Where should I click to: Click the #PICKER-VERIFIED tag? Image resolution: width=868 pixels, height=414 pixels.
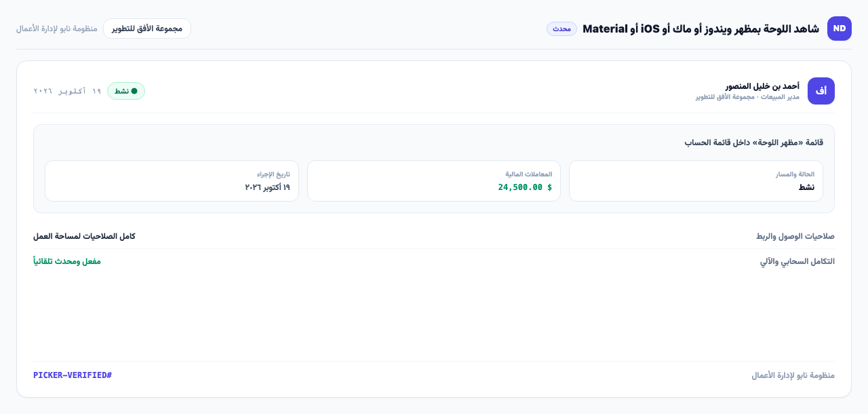(73, 375)
